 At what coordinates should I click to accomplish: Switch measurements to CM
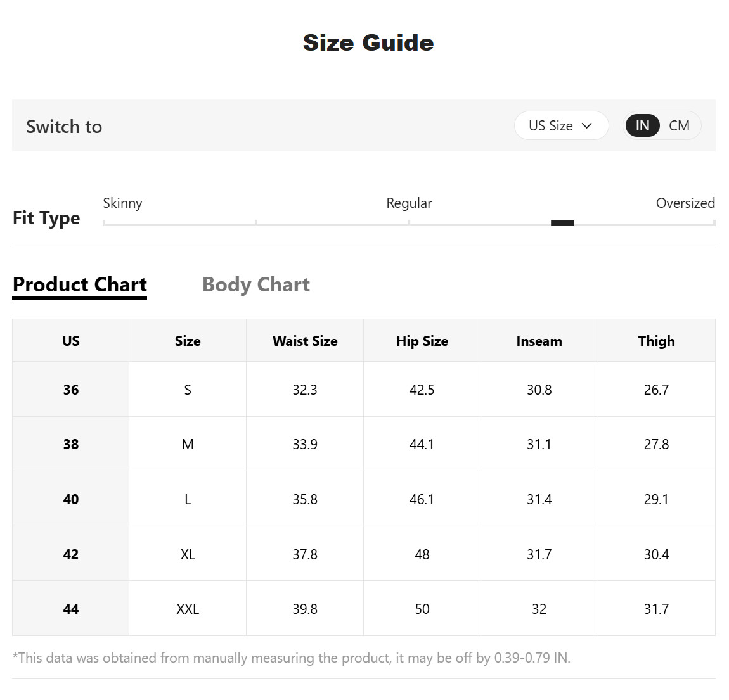679,125
